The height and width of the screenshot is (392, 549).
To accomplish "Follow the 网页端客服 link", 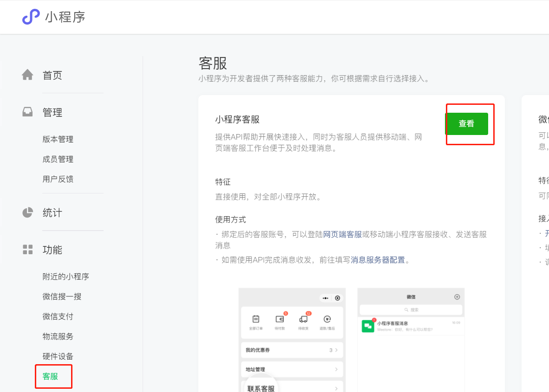I will [x=342, y=234].
